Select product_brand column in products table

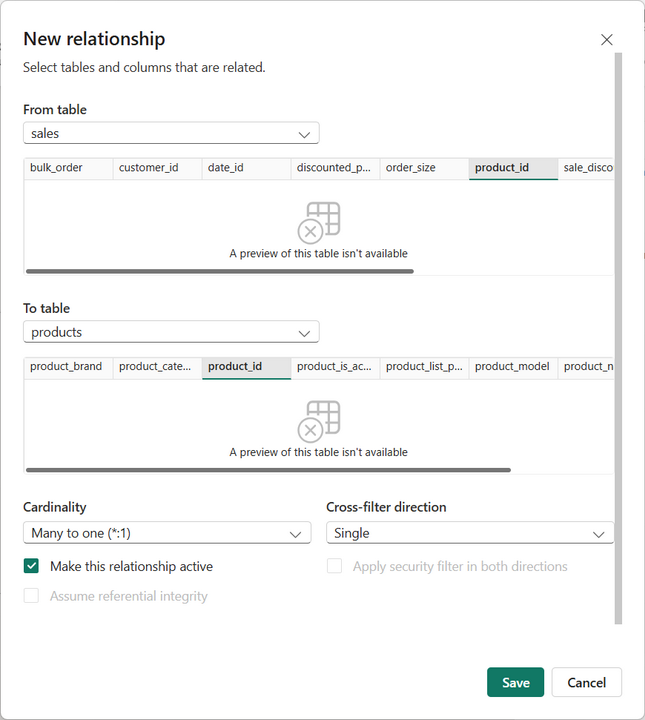coord(68,367)
